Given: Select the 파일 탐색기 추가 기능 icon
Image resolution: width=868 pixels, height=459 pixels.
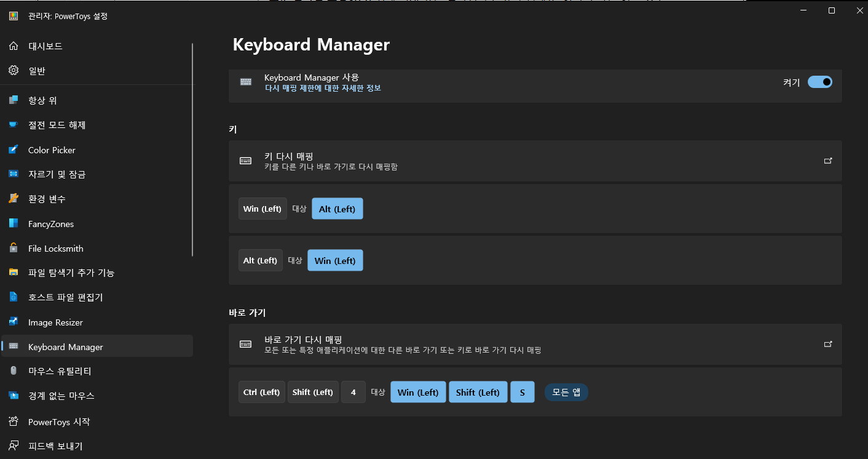Looking at the screenshot, I should coord(14,273).
